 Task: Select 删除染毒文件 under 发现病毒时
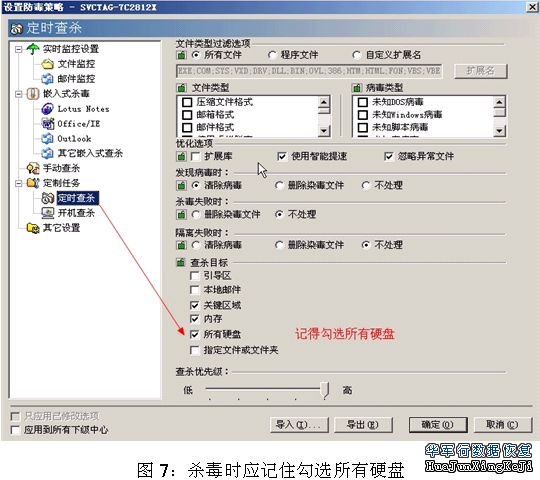pyautogui.click(x=279, y=186)
